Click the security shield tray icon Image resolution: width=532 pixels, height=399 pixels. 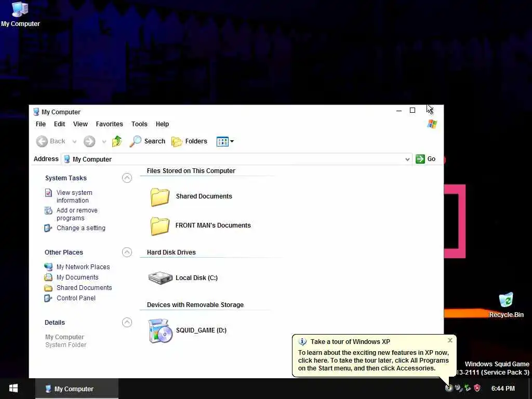pyautogui.click(x=477, y=388)
